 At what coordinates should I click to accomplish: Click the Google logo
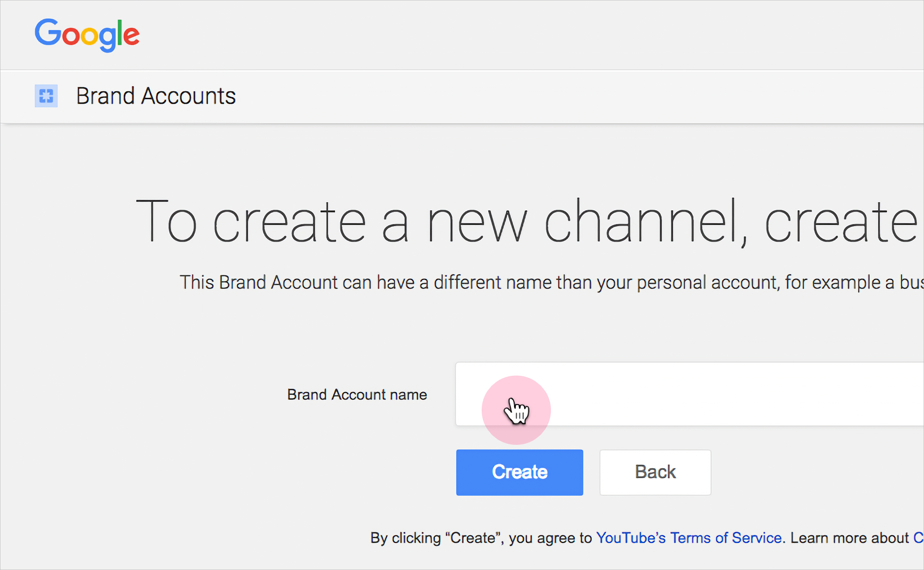87,35
